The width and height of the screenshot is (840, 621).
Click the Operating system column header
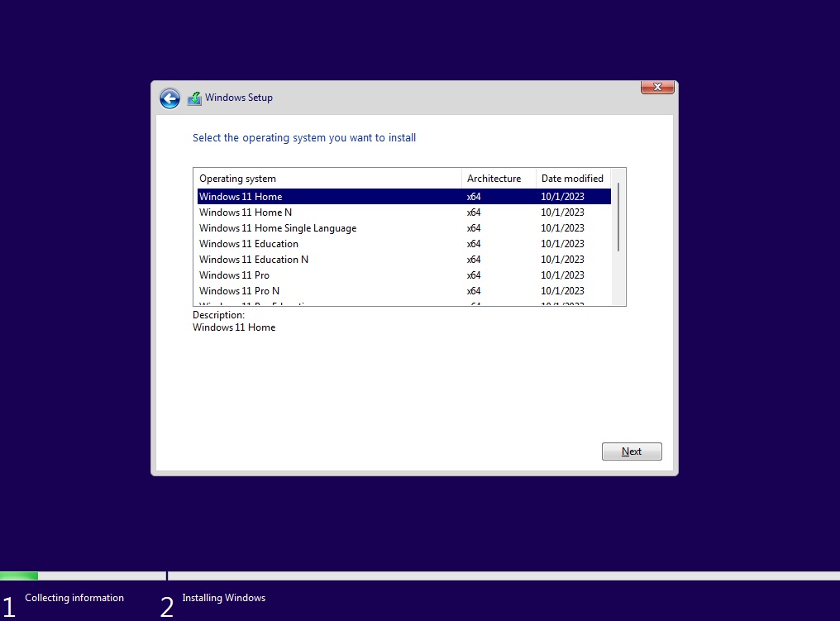click(327, 179)
